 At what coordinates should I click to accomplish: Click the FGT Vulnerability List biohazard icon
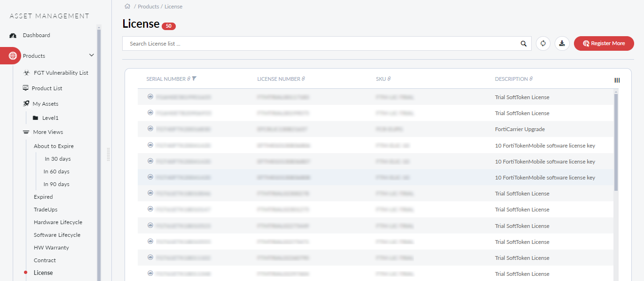pos(26,73)
